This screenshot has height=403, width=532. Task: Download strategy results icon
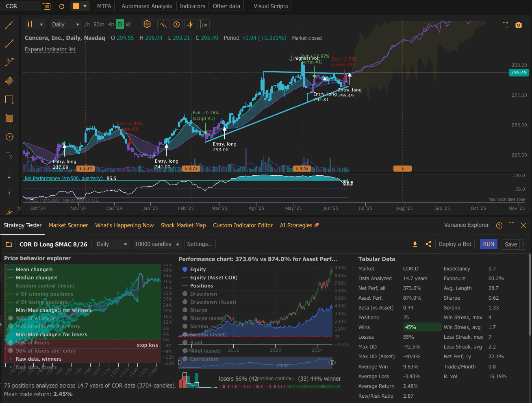pyautogui.click(x=415, y=244)
